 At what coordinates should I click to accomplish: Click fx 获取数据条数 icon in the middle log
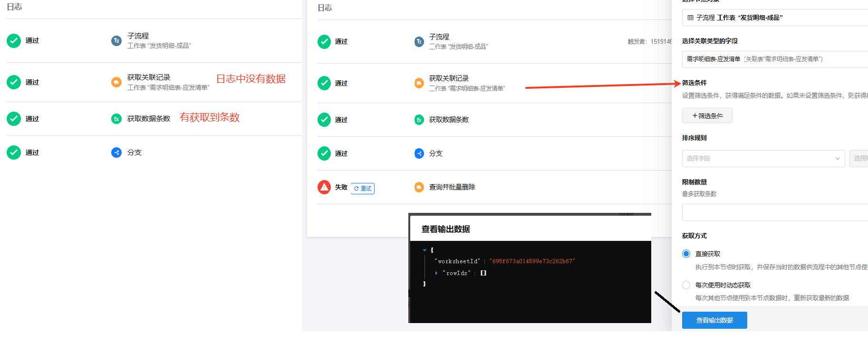419,120
